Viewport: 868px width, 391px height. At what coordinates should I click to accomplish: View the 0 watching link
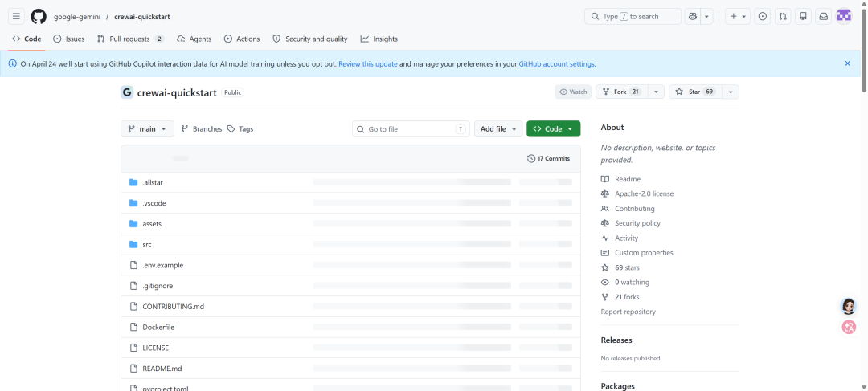click(x=625, y=282)
